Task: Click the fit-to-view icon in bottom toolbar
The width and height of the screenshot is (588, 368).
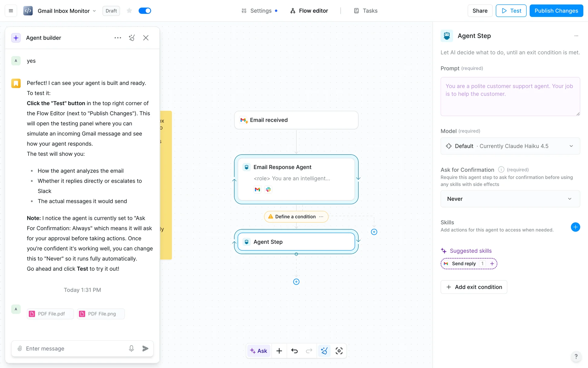Action: pyautogui.click(x=339, y=351)
